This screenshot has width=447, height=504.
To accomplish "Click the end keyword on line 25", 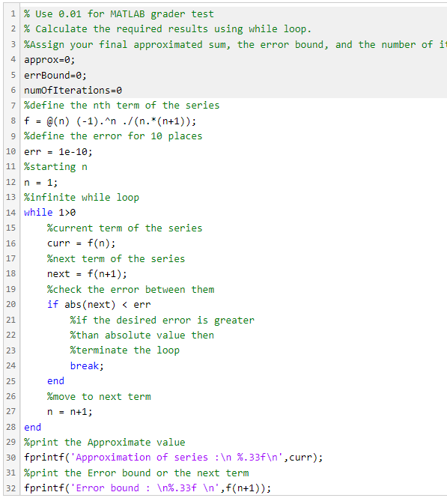I will pos(55,381).
